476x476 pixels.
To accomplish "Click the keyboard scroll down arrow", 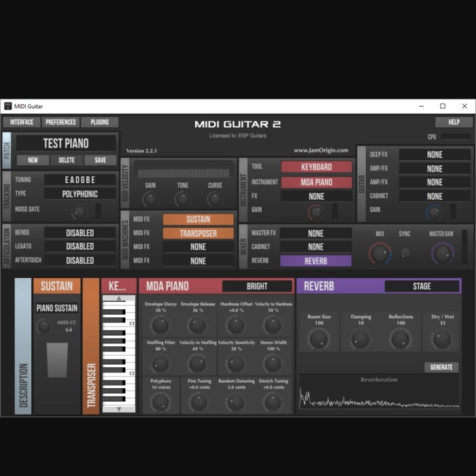I will pyautogui.click(x=119, y=409).
